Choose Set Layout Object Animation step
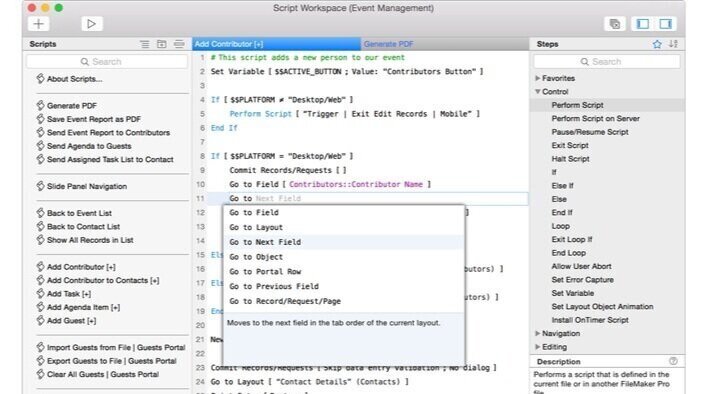The width and height of the screenshot is (702, 394). tap(602, 307)
